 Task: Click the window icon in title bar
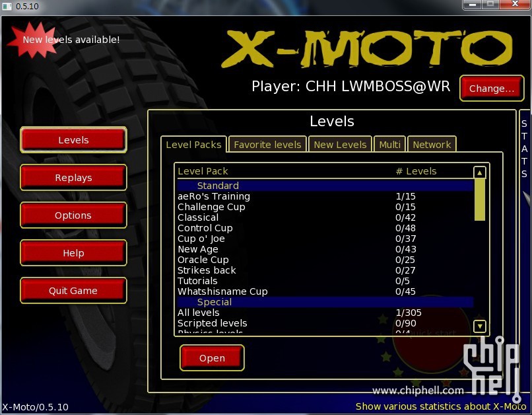pyautogui.click(x=7, y=6)
